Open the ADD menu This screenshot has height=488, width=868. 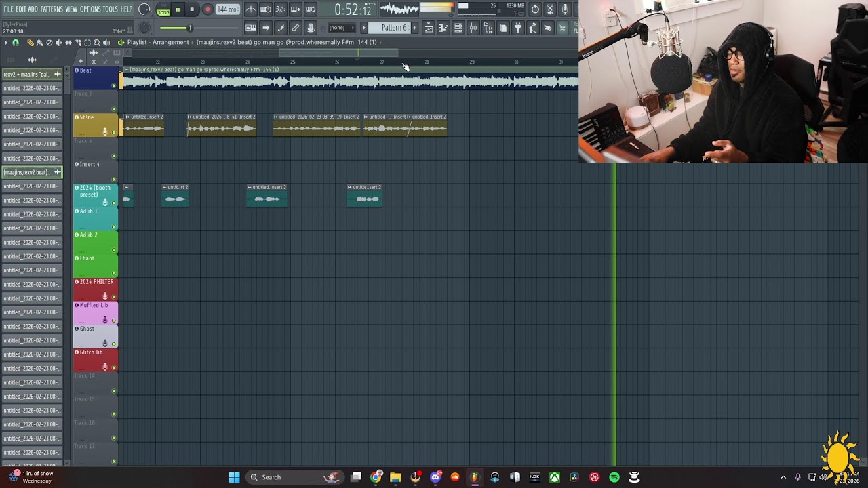tap(33, 9)
